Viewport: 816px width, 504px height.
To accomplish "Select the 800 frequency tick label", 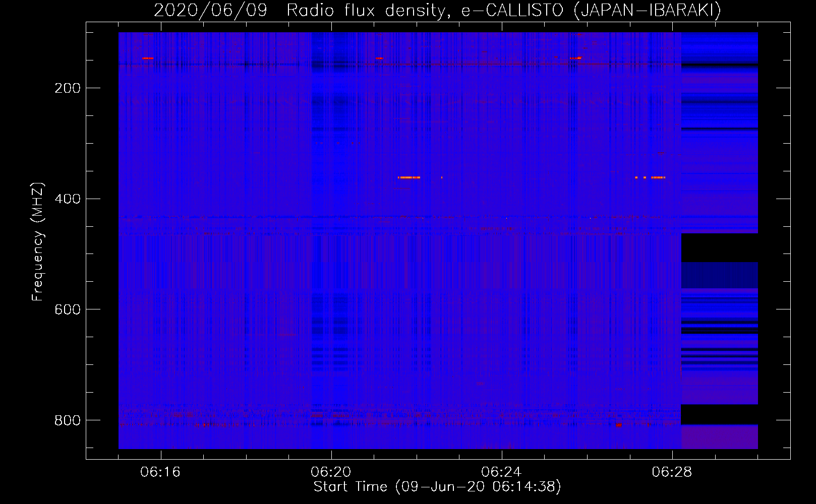I will pyautogui.click(x=68, y=420).
